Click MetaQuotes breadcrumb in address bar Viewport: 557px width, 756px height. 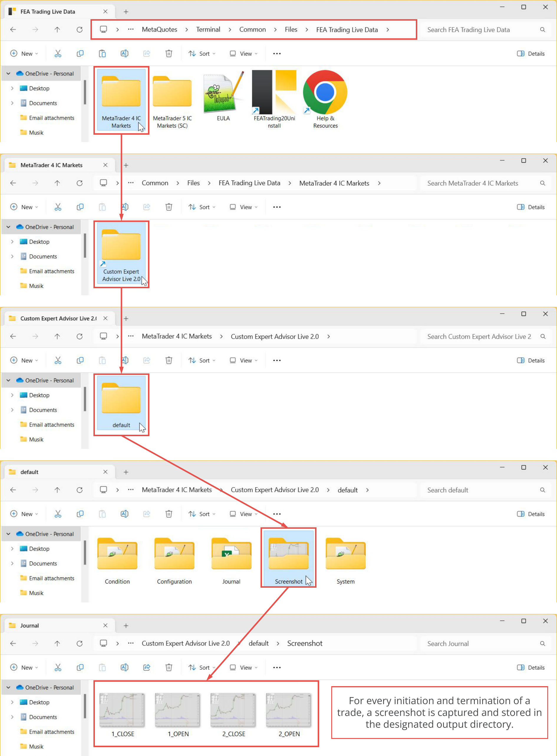click(159, 30)
